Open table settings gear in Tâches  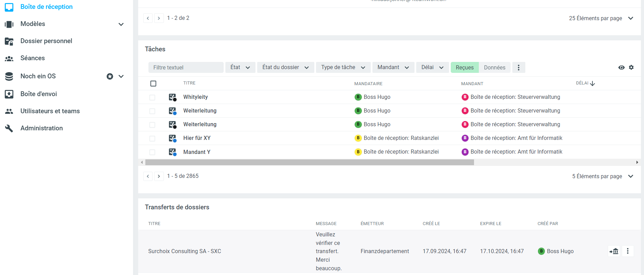[631, 67]
